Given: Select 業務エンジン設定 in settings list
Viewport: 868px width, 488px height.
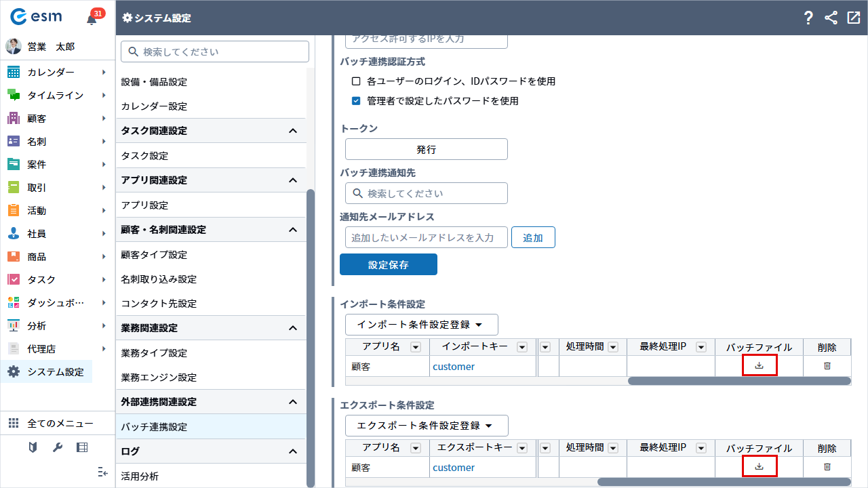Looking at the screenshot, I should pyautogui.click(x=159, y=378).
